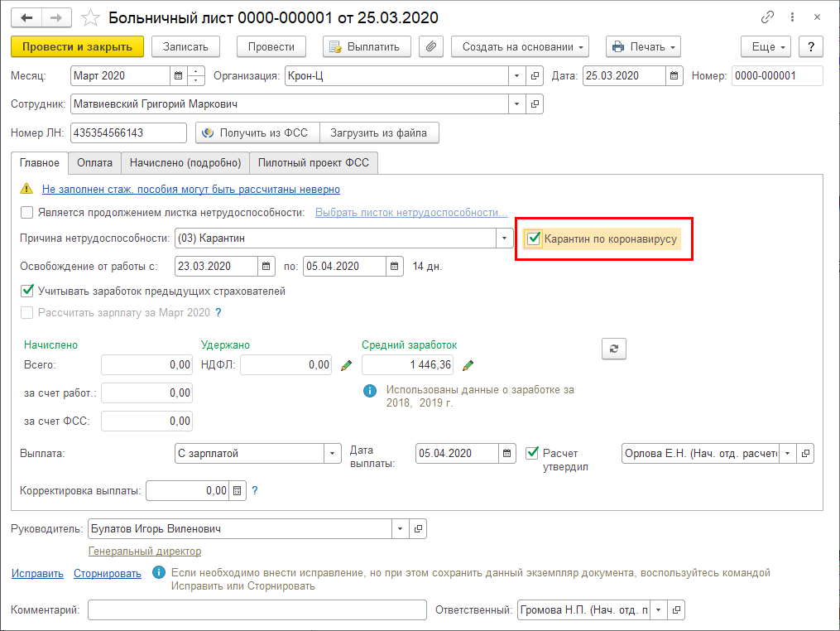Click pencil icon next to average earnings
The image size is (840, 631).
coord(468,364)
